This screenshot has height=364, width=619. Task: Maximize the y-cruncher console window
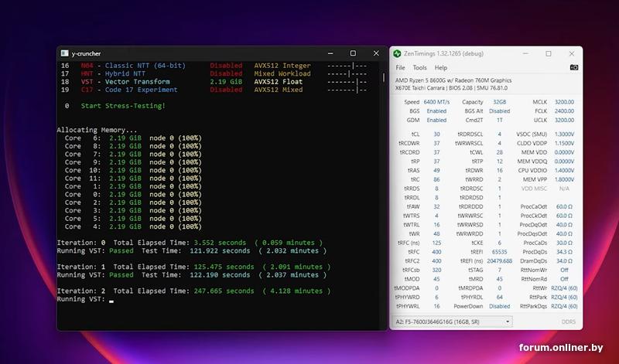click(x=353, y=53)
